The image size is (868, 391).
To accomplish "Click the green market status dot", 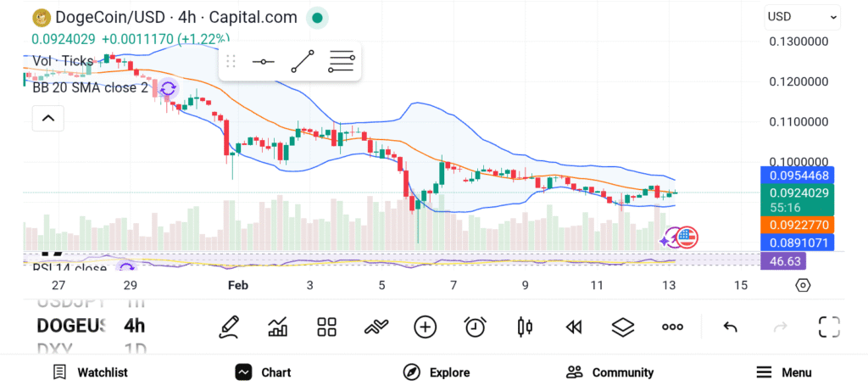I will [x=317, y=17].
